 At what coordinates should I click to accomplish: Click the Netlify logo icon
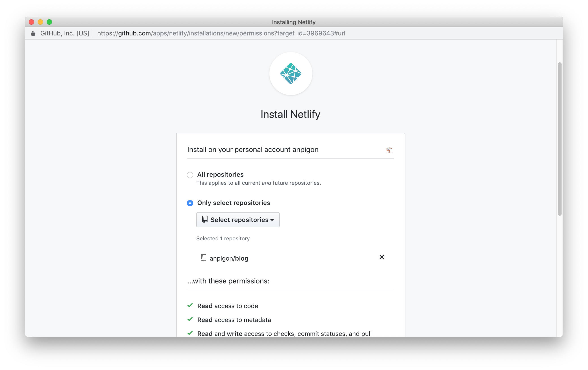pos(291,74)
